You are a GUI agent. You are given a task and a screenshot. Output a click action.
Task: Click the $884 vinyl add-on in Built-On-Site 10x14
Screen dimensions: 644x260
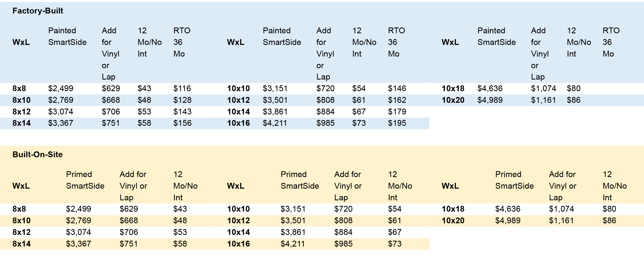coord(343,232)
